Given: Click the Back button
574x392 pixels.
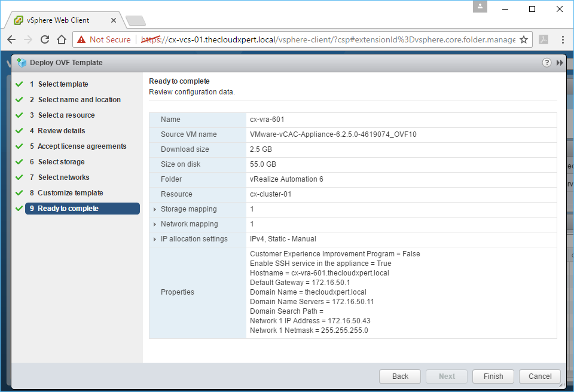Looking at the screenshot, I should [400, 376].
